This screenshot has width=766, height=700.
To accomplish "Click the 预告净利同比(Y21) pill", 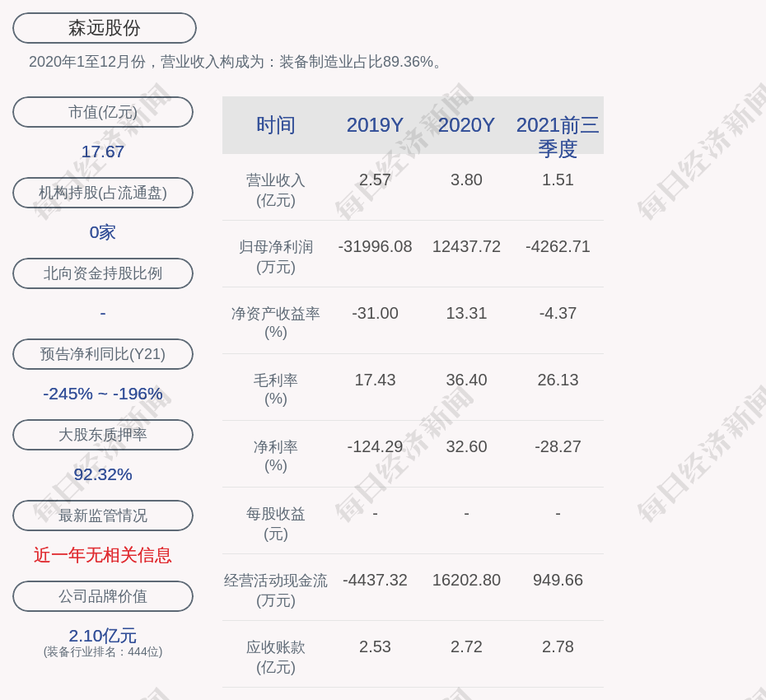I will pyautogui.click(x=103, y=354).
